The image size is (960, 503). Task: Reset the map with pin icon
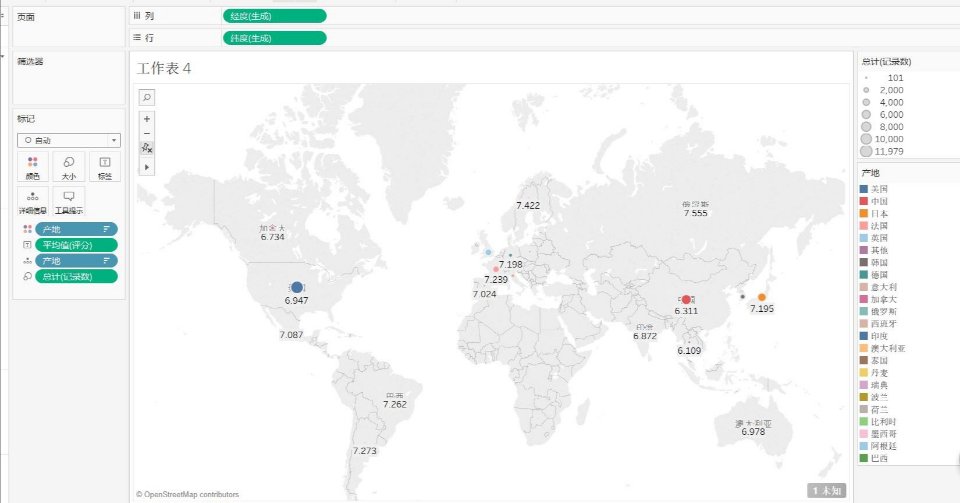(147, 149)
